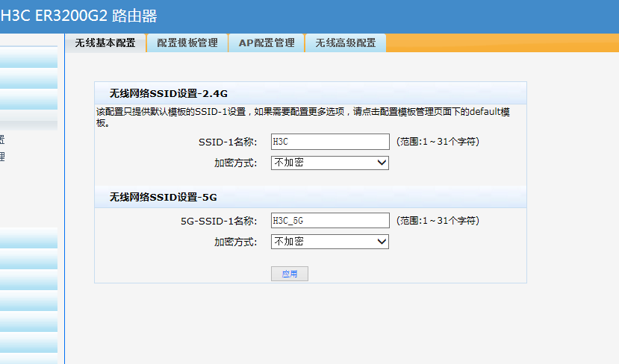This screenshot has height=364, width=619.
Task: Expand the 2.4G 加密方式 dropdown
Action: pos(330,163)
